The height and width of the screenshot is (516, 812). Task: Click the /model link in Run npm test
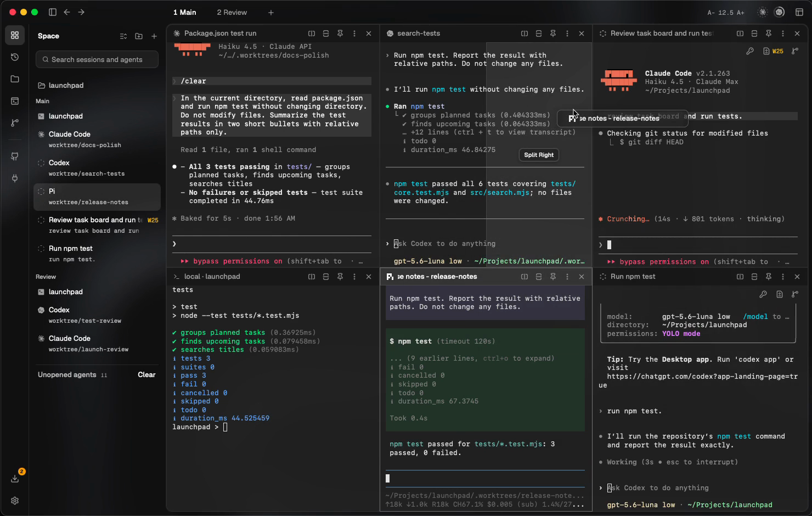(x=755, y=317)
